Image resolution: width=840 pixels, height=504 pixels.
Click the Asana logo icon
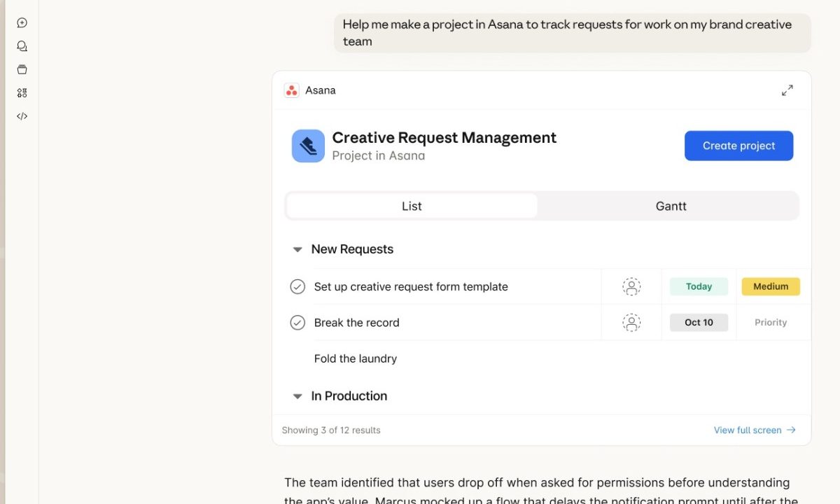click(290, 90)
